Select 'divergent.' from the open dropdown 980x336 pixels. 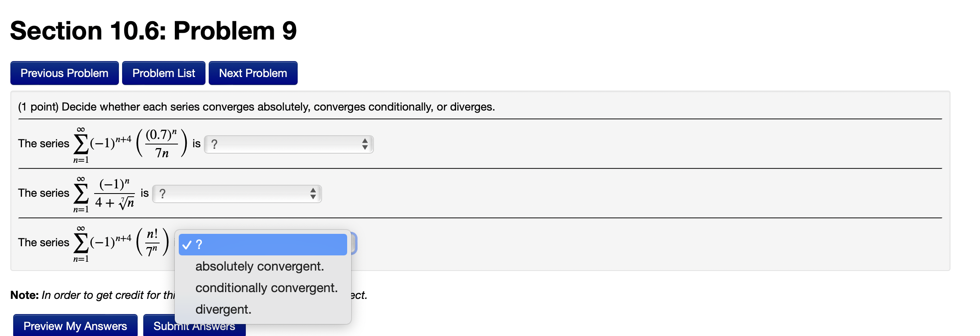point(223,309)
